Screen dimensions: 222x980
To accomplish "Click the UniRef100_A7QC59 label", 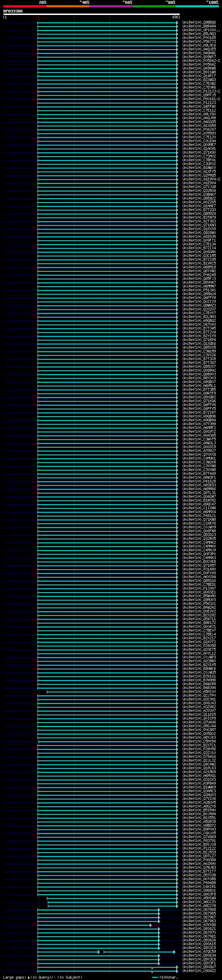I will pos(199,951).
